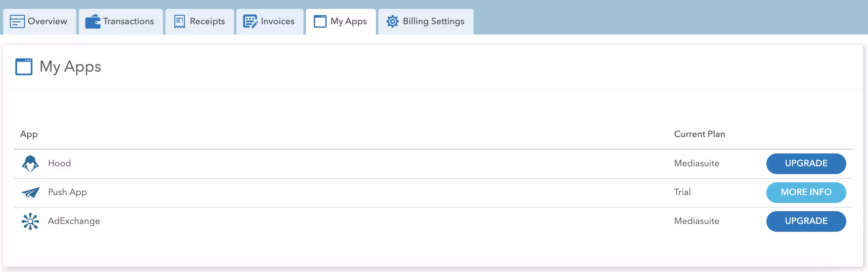This screenshot has width=868, height=272.
Task: Click the Overview tab's document icon
Action: pos(17,21)
